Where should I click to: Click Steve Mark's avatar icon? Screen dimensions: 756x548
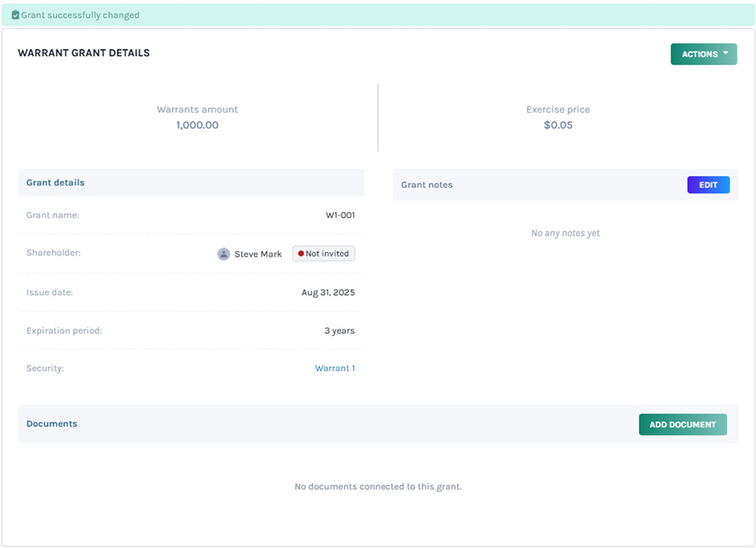pos(224,253)
